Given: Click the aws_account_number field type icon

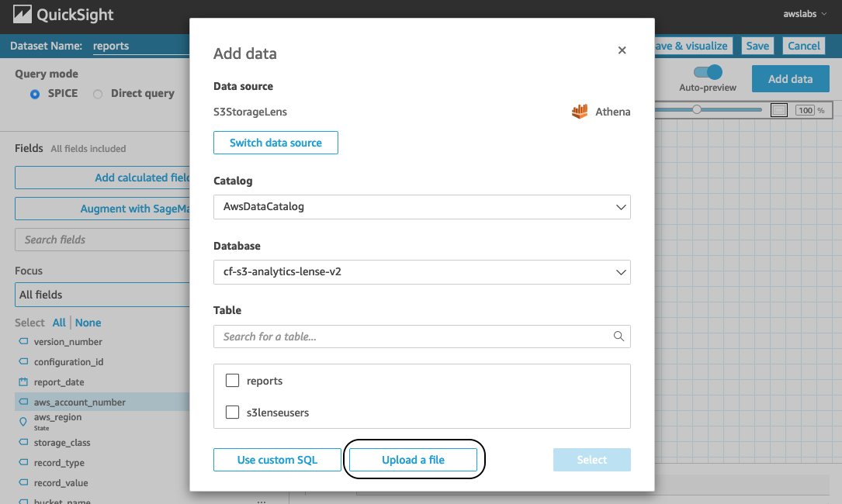Looking at the screenshot, I should 23,402.
